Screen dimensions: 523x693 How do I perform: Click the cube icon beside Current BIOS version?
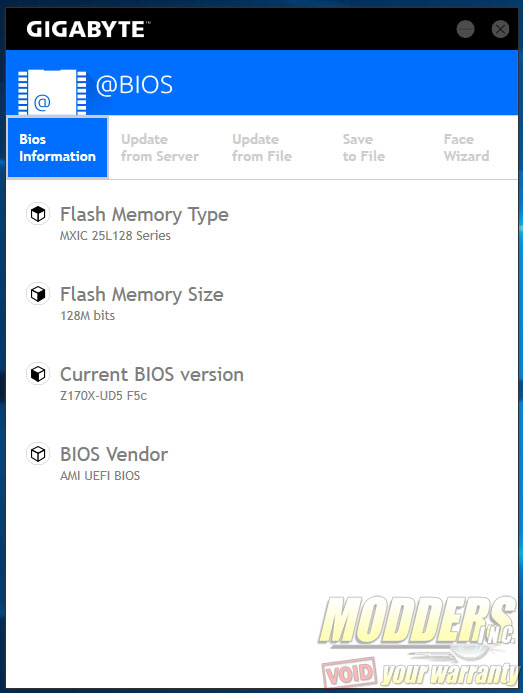(x=38, y=374)
